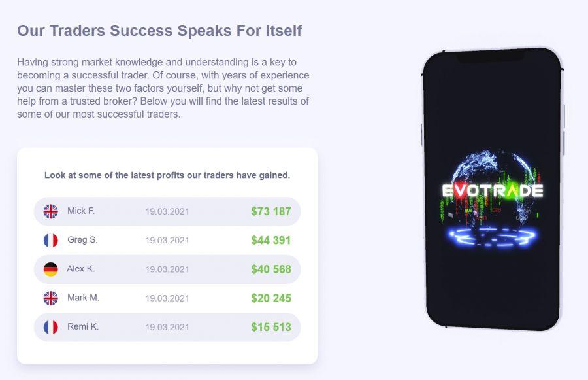
Task: Click the 'Our Traders Success Speaks For Itself' heading
Action: pyautogui.click(x=159, y=31)
